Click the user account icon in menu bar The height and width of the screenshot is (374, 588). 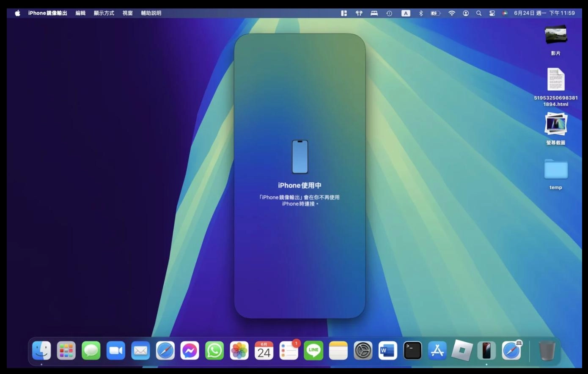click(466, 13)
